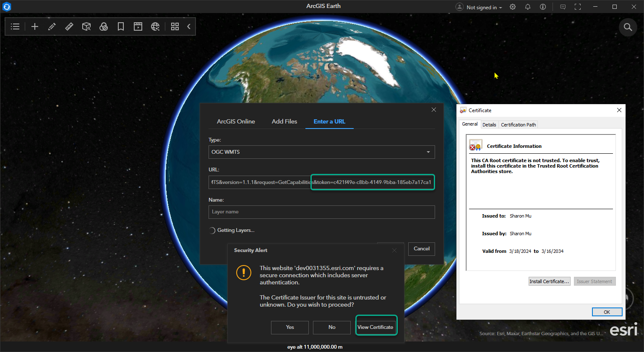Click the notifications bell icon
The image size is (644, 352).
[x=528, y=7]
